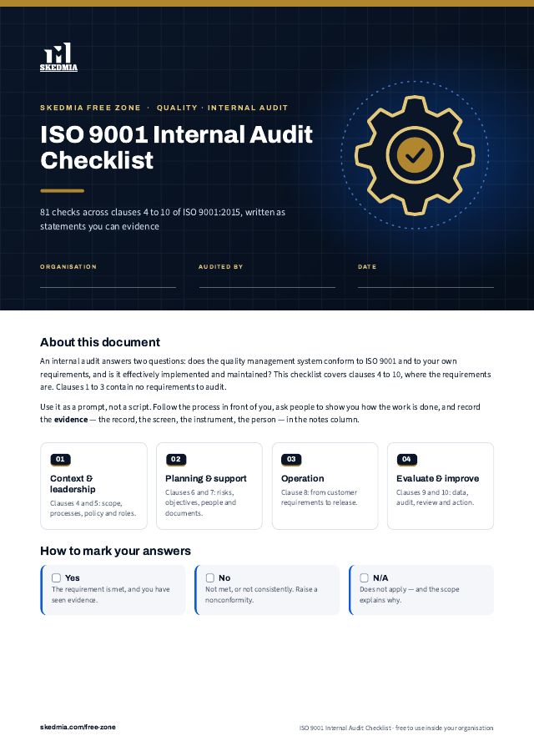Click the Skedmia logo
This screenshot has width=534, height=756.
tap(58, 57)
